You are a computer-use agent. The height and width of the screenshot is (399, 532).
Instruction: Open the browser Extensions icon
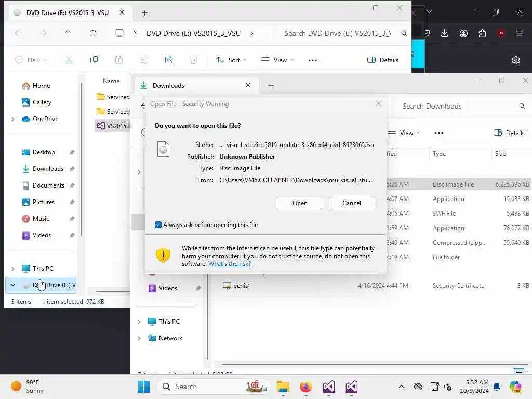(x=482, y=33)
